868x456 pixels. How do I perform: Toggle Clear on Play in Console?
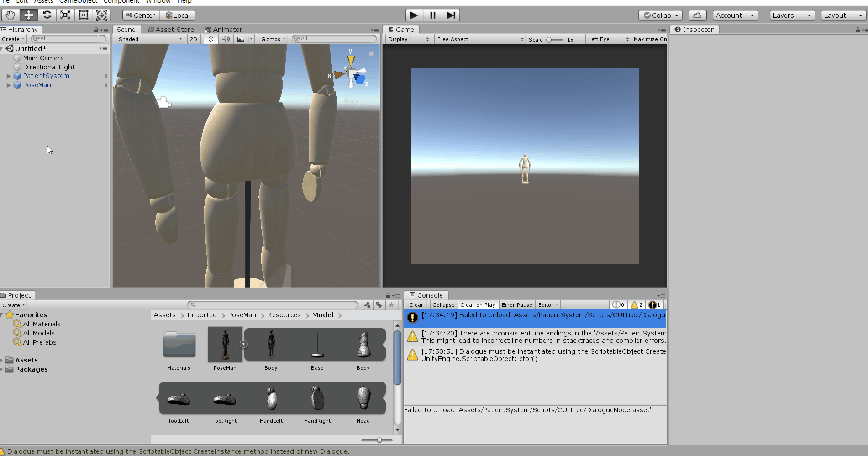click(477, 305)
